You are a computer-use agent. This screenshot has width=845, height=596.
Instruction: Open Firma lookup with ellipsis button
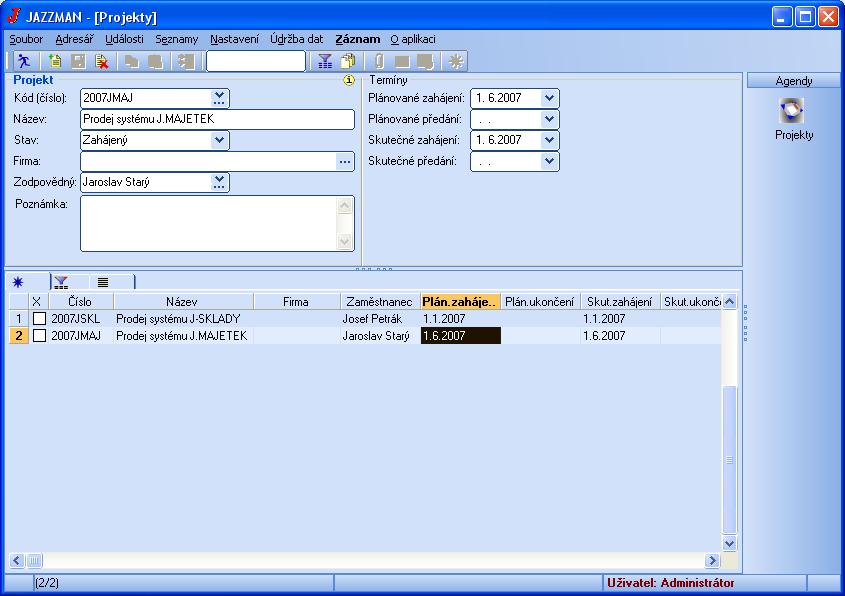click(345, 162)
